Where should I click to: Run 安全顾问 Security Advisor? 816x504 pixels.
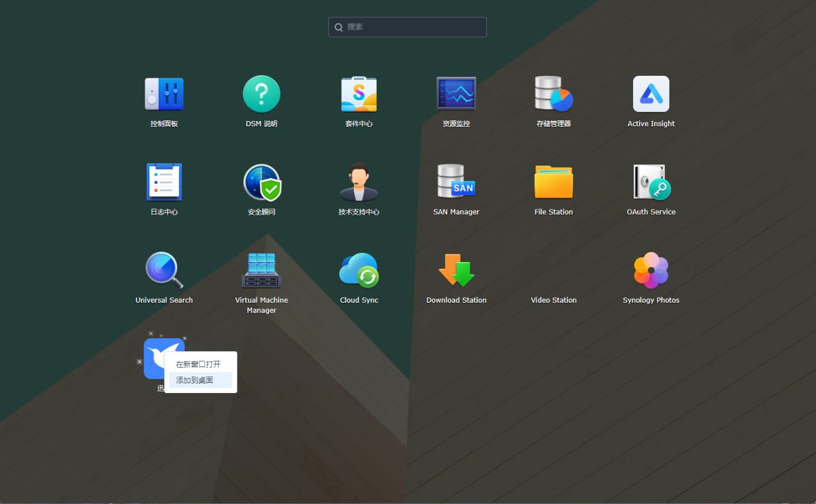(x=261, y=182)
